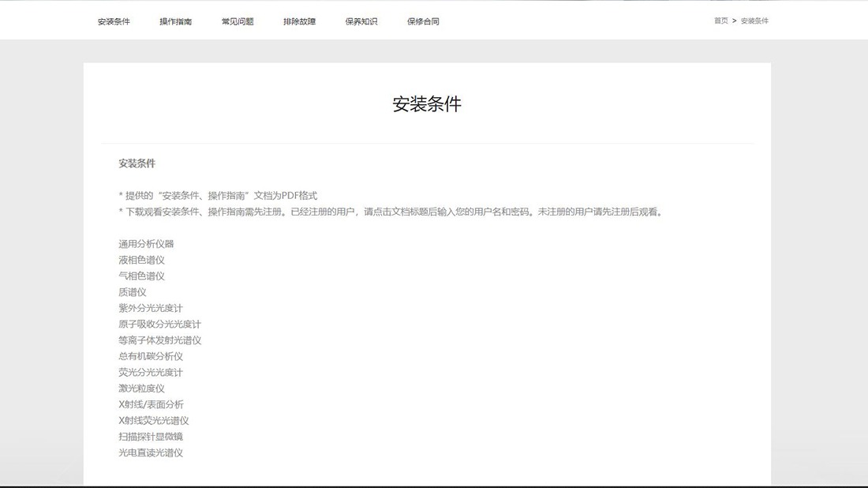Open the 激光粒度仪 document

(142, 389)
